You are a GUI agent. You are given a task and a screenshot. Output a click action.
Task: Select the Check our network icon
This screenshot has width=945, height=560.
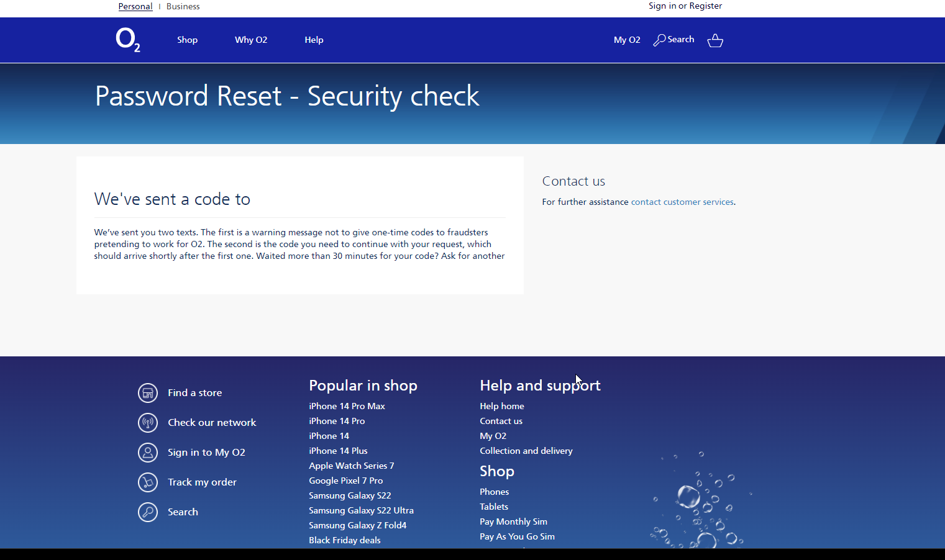[148, 422]
